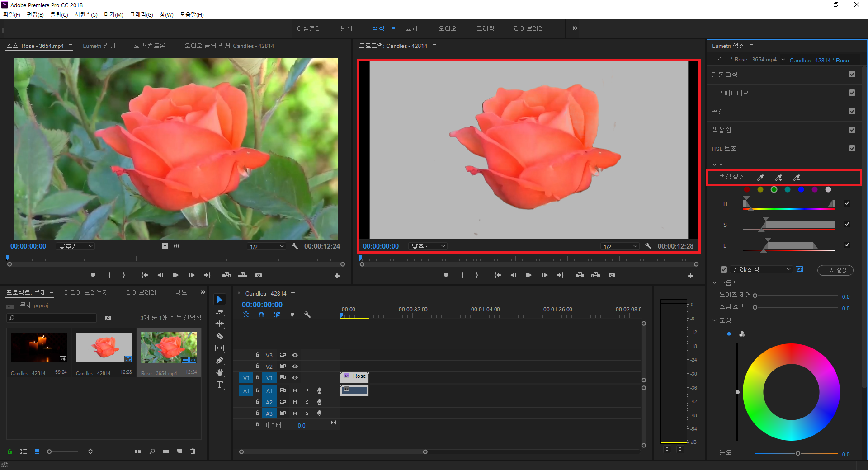Open the Program monitor 맞추기 zoom dropdown
Viewport: 868px width, 470px height.
(428, 246)
